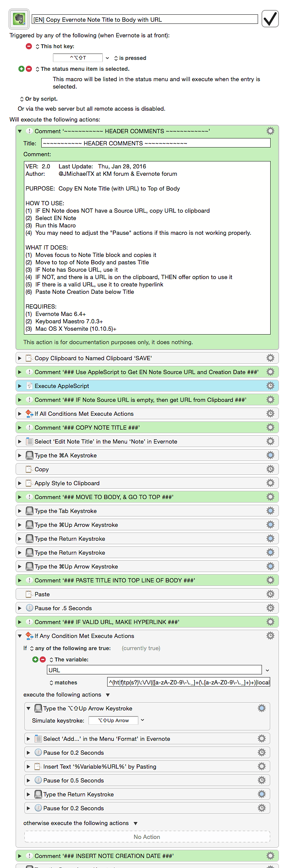This screenshot has width=288, height=868.
Task: Open gear menu for INSERT NOTE CREATION DATE
Action: (270, 856)
